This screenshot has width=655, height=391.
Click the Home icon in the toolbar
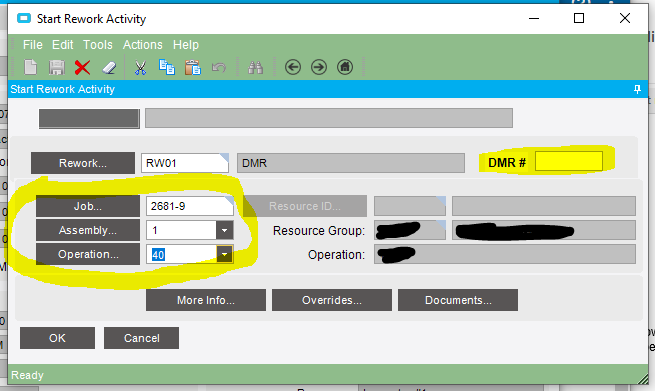[x=345, y=67]
